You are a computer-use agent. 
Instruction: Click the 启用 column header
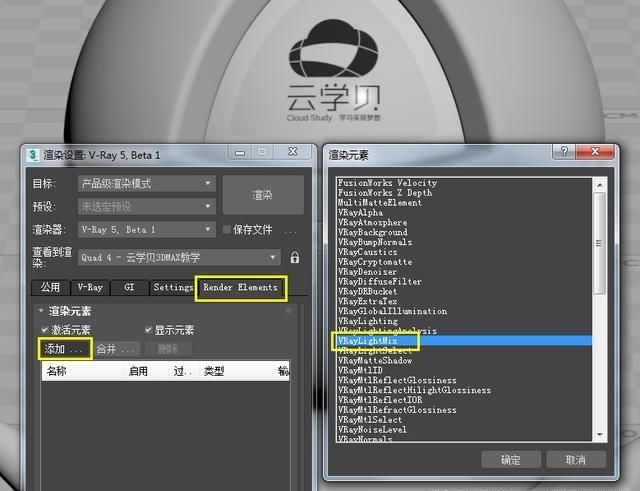click(146, 371)
